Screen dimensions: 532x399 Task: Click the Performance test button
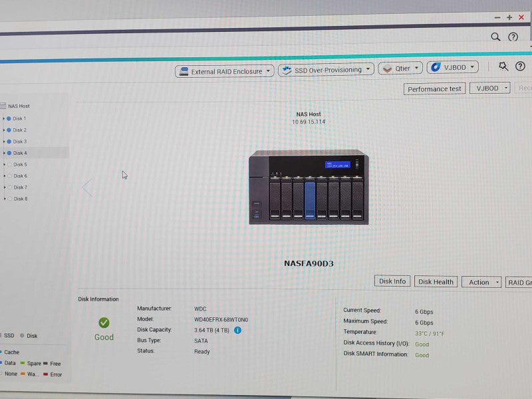(x=434, y=89)
